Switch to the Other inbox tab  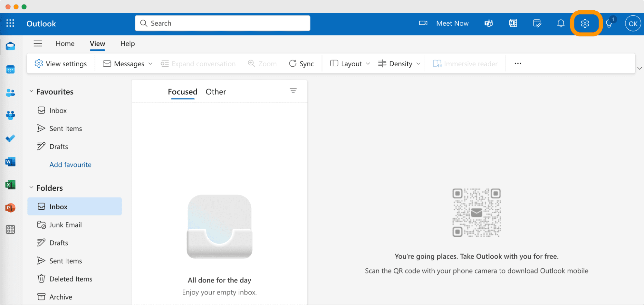[x=216, y=92]
